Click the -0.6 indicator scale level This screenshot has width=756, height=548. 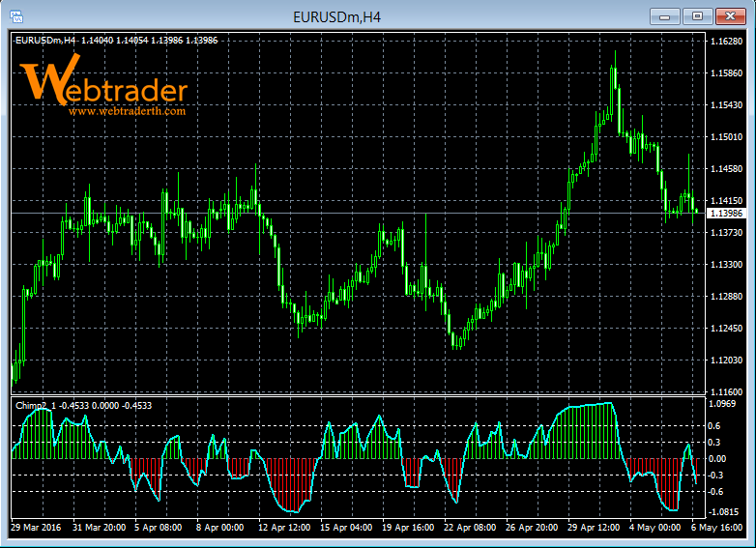[x=715, y=492]
